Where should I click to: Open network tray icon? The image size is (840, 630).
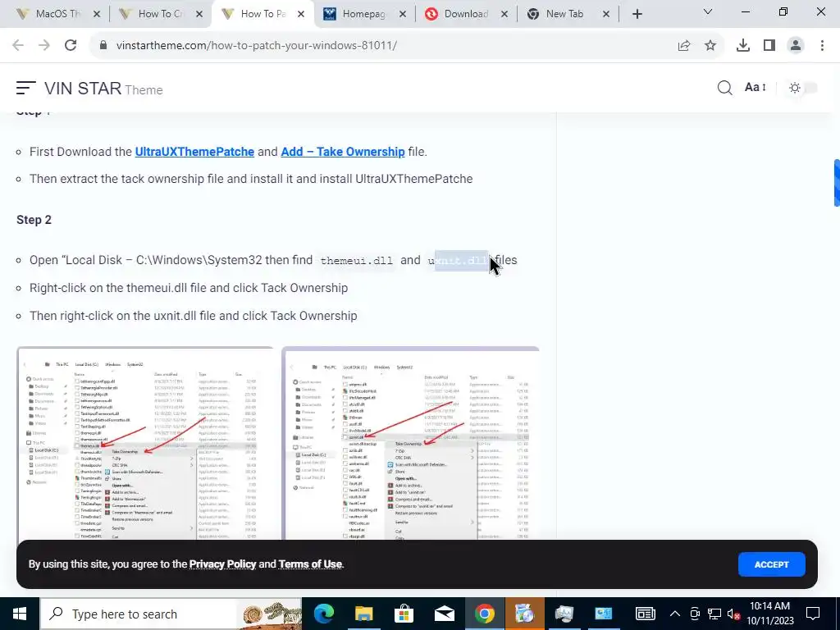[714, 614]
